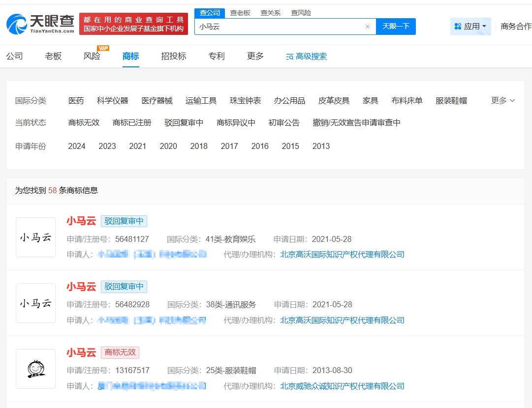Switch to the 专利 tab
Screen dimensions: 532x408
(217, 56)
